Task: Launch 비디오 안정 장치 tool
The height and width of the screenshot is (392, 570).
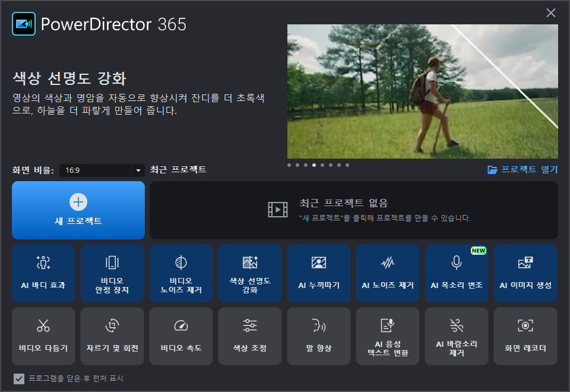Action: (112, 273)
